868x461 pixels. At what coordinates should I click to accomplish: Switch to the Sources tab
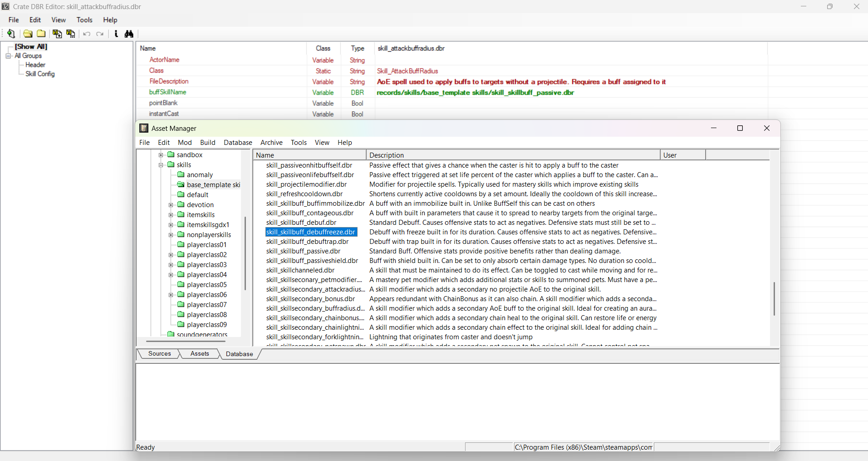pyautogui.click(x=159, y=354)
